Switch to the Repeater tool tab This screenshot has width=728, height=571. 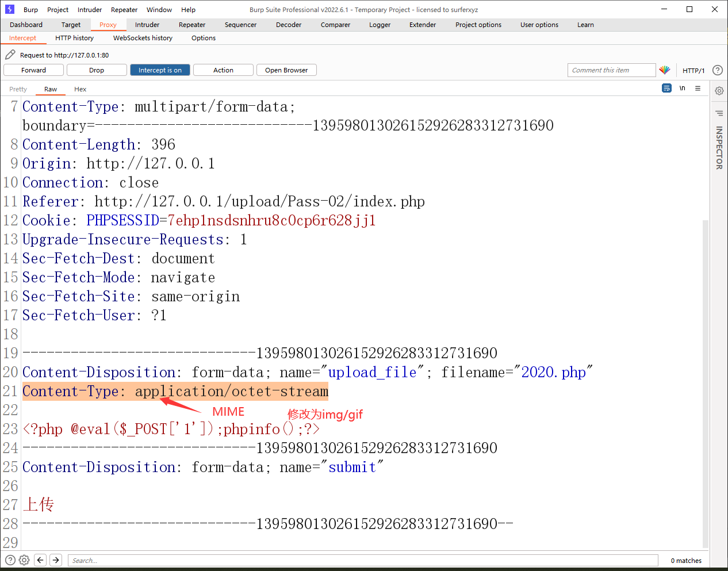[192, 25]
